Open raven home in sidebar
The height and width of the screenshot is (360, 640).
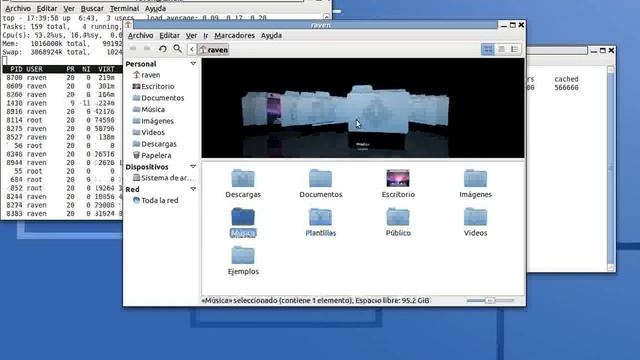pyautogui.click(x=147, y=75)
